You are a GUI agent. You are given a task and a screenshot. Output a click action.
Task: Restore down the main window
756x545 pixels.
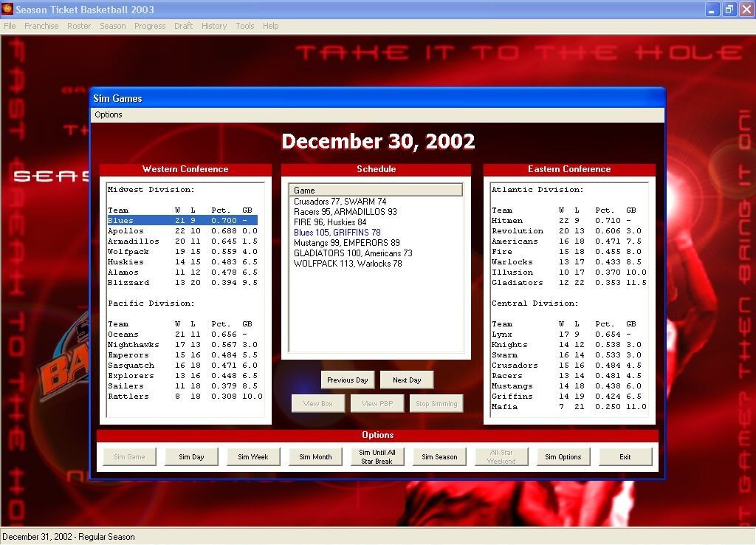click(729, 9)
